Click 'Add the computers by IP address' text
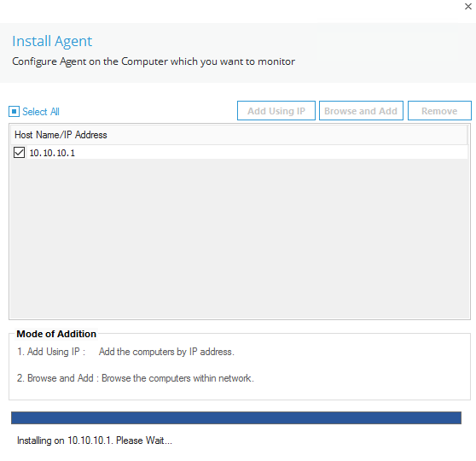476x461 pixels. (x=166, y=352)
